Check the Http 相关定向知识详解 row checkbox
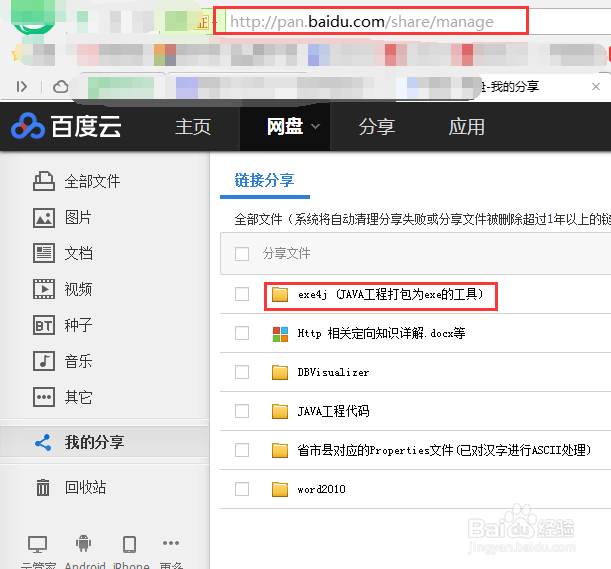The image size is (611, 569). pos(242,333)
